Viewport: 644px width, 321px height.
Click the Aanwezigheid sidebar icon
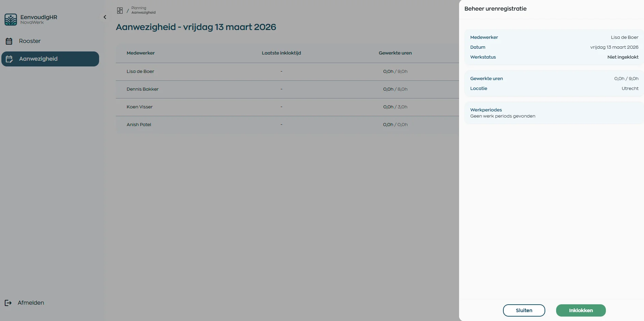[x=9, y=59]
